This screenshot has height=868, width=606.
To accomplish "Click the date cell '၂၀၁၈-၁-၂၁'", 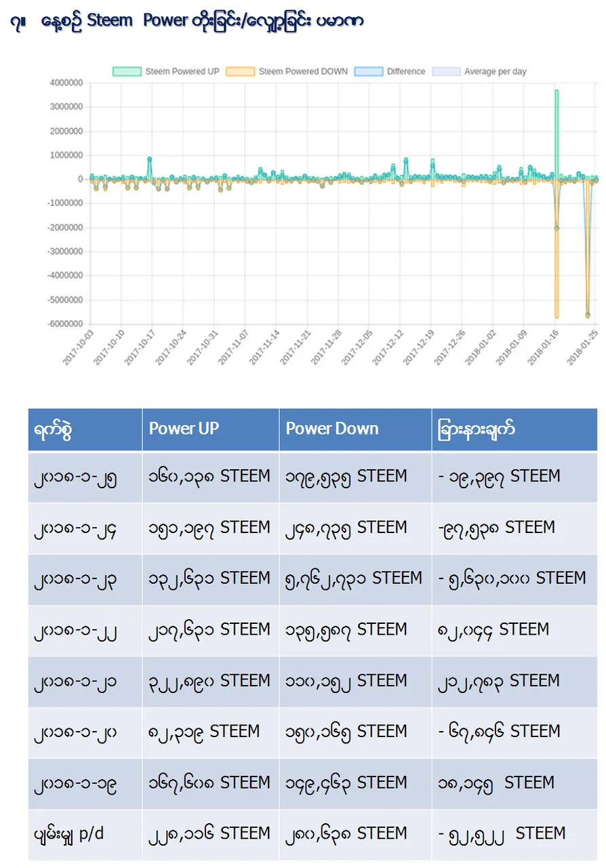I will coord(85,682).
